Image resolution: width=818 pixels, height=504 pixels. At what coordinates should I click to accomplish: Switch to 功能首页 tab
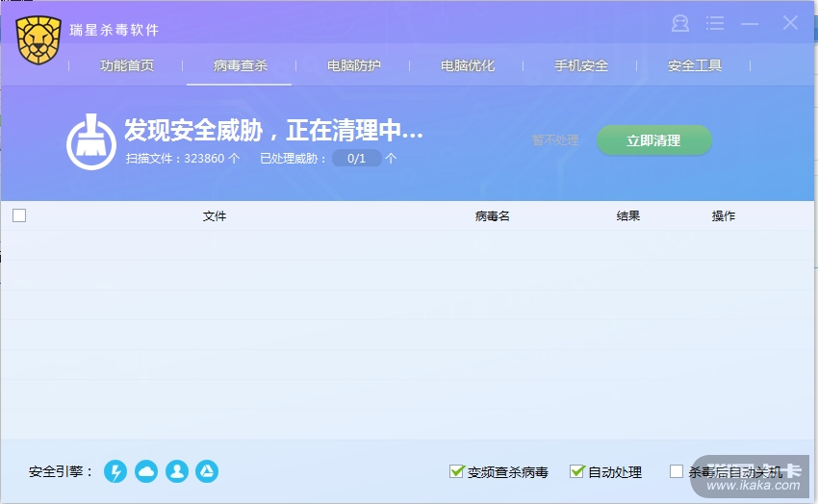tap(127, 65)
